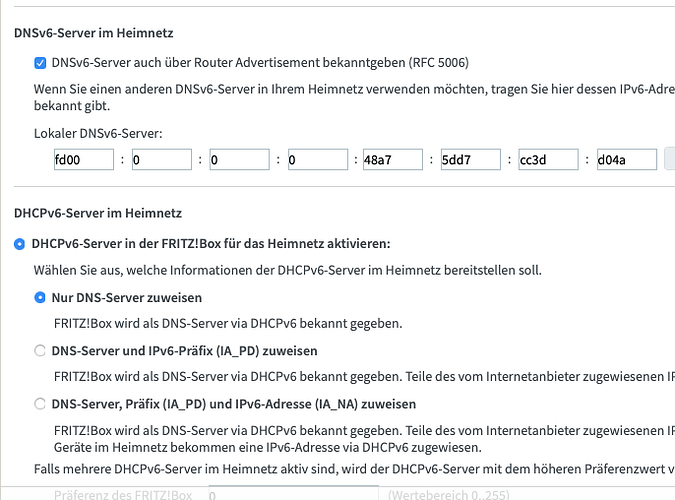Click the 'DNSv6-Server auch über Router Advertisement' label text
This screenshot has width=675, height=500.
[260, 63]
